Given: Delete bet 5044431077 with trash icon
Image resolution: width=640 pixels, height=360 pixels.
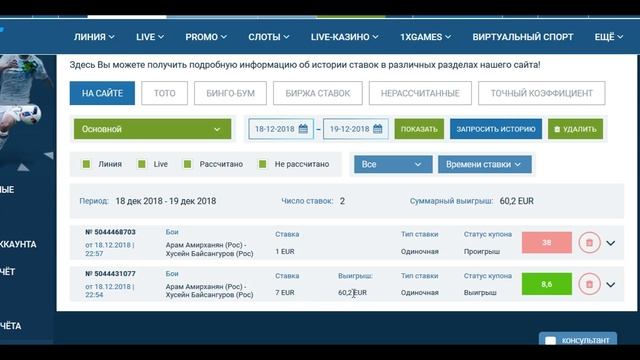Looking at the screenshot, I should [x=589, y=284].
